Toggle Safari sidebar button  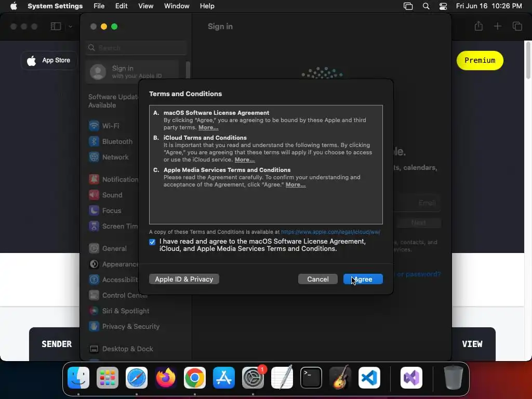pos(56,26)
